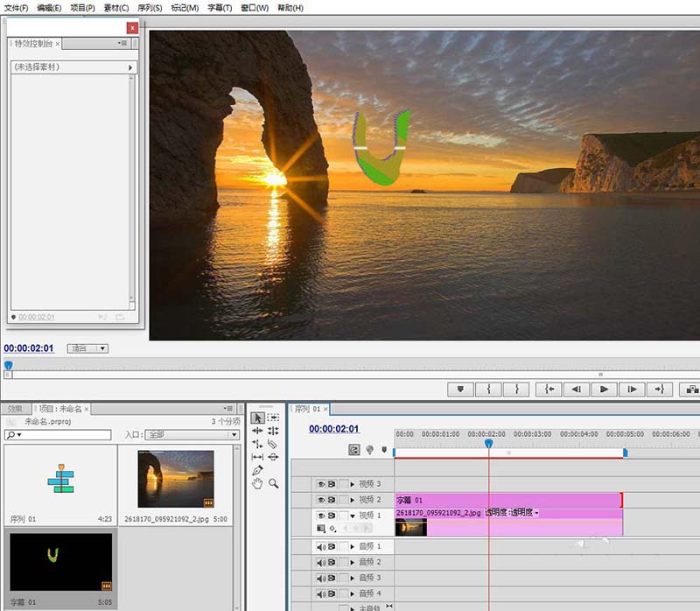Click the Play button in program monitor
The width and height of the screenshot is (700, 611).
click(x=604, y=389)
